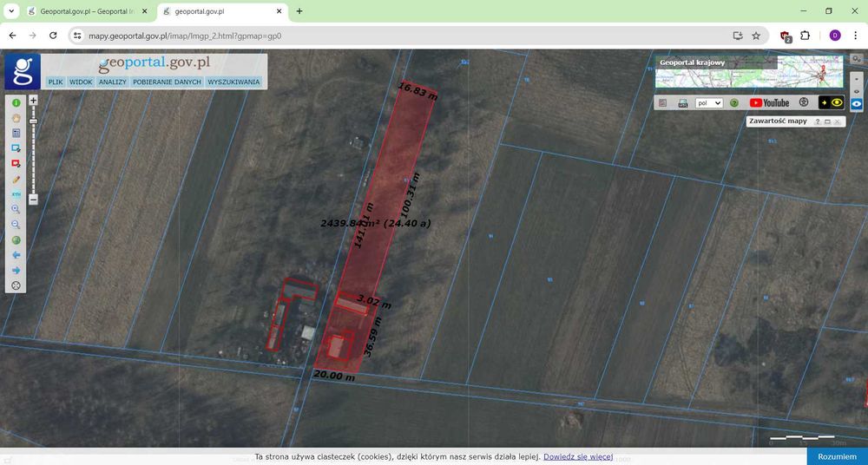Open the POBIERANIE DANYCH menu
This screenshot has height=465, width=868.
[167, 82]
